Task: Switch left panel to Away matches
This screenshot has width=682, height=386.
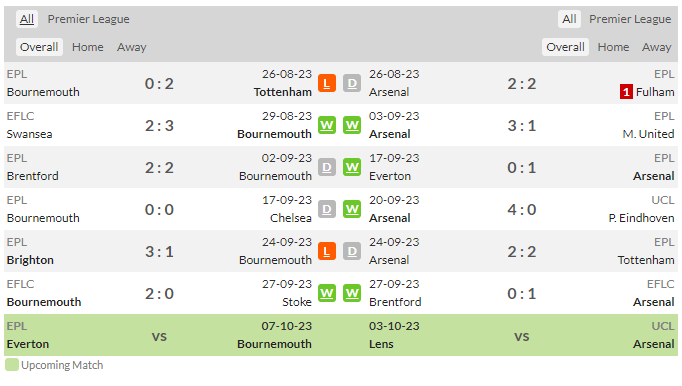Action: [131, 47]
